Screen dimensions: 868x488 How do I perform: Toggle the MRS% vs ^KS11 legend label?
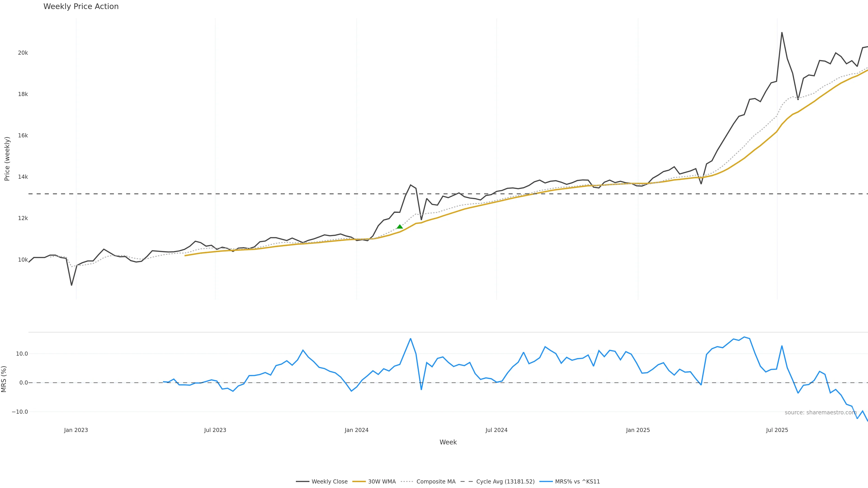[x=577, y=482]
